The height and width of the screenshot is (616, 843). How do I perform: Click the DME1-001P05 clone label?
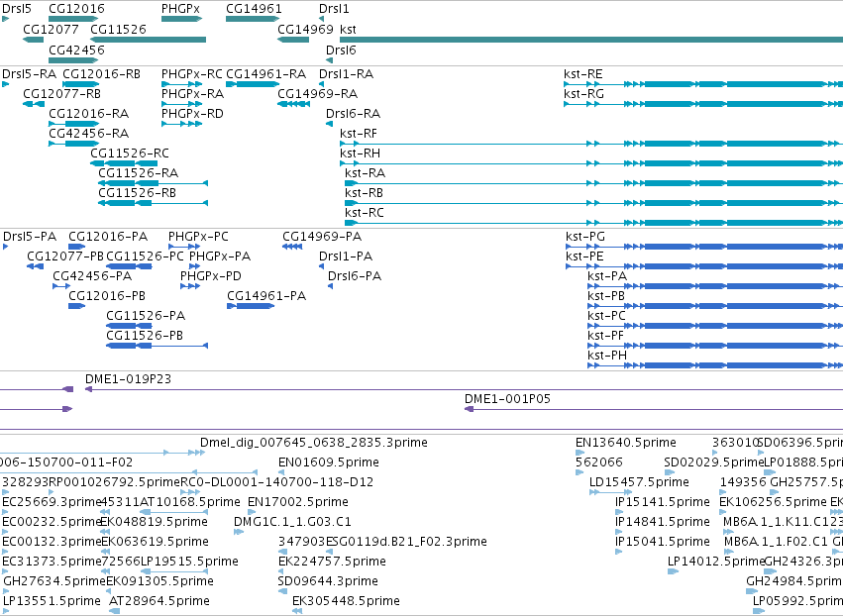point(507,399)
